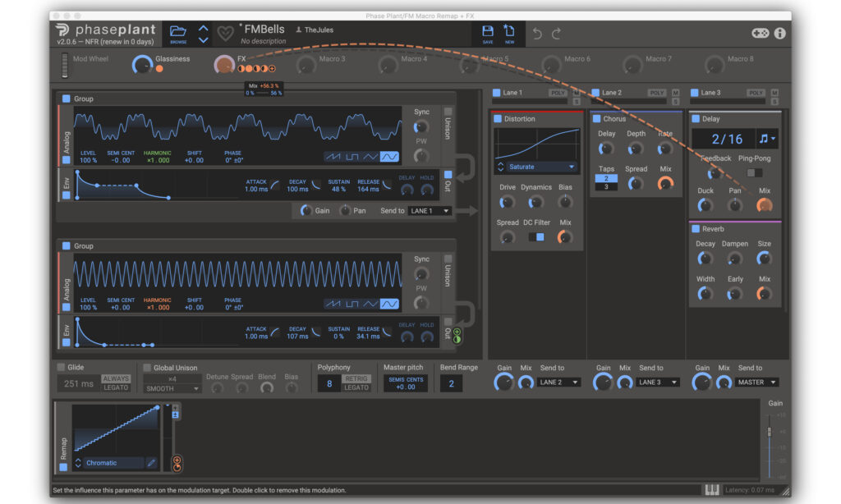Click the Delay note sync icon
This screenshot has height=504, width=841.
(x=767, y=139)
